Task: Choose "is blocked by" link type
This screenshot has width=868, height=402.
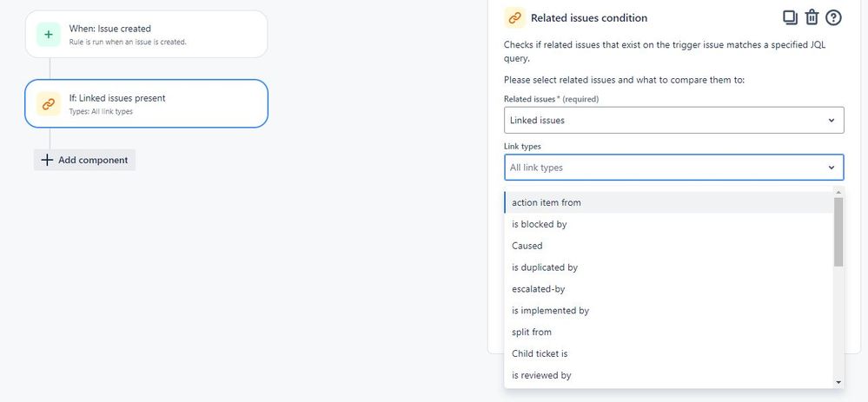Action: coord(669,224)
